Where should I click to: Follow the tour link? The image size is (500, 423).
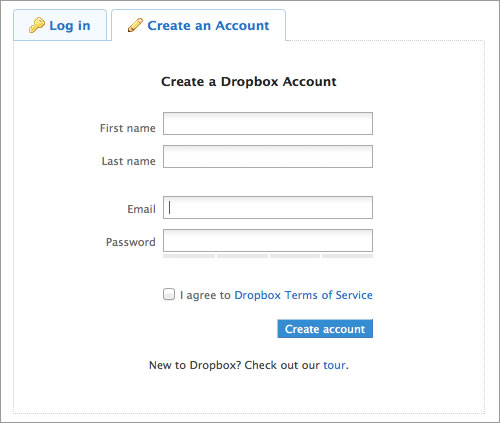coord(334,365)
